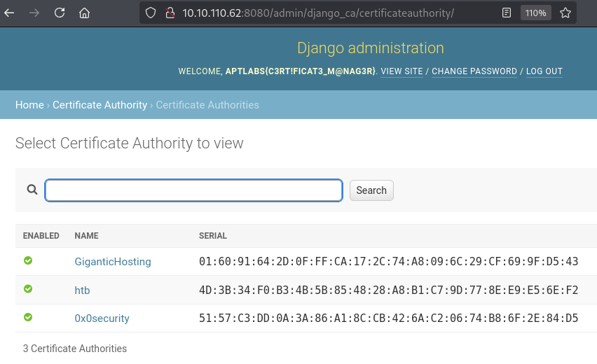The image size is (597, 364).
Task: Open the 0x0security certificate authority
Action: coord(102,318)
